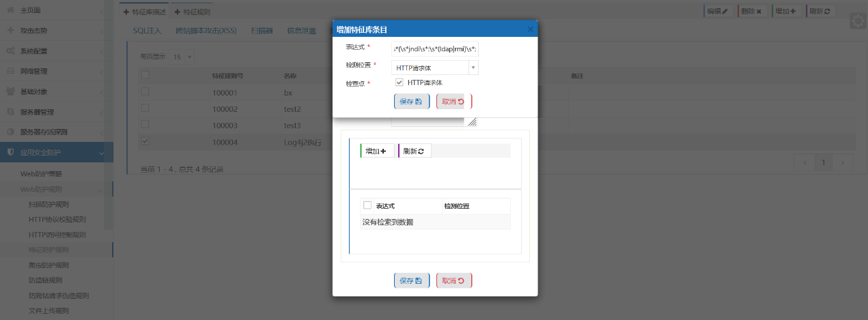Viewport: 868px width, 320px height.
Task: Toggle checkbox for row 100001
Action: [x=145, y=91]
